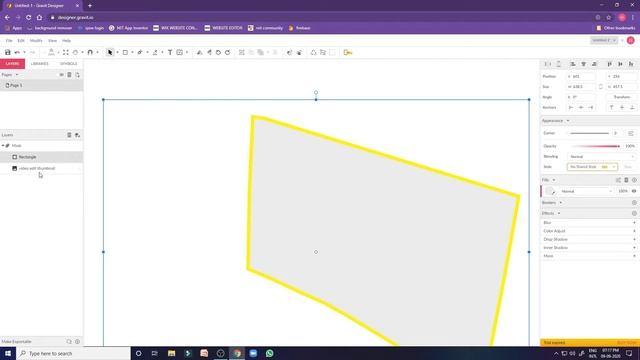Toggle the right anchor
640x360 pixels.
point(590,107)
